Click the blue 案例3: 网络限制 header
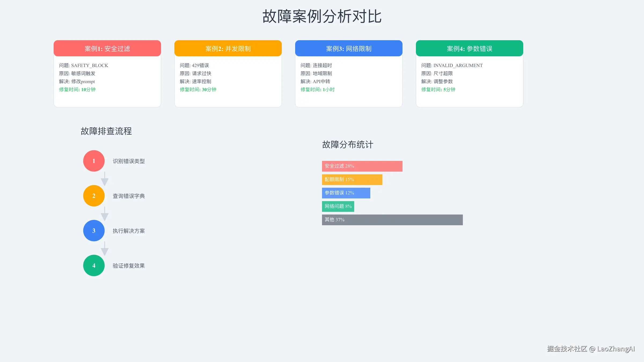 (349, 49)
